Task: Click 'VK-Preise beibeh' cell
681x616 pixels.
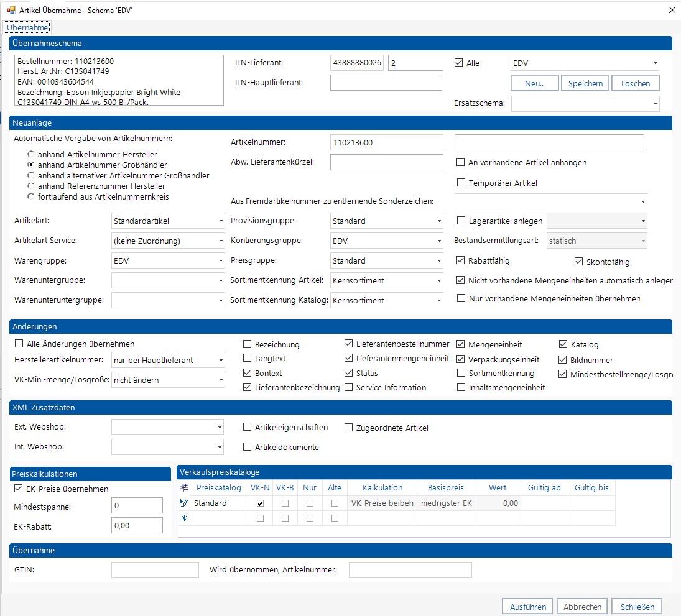Action: [x=382, y=503]
